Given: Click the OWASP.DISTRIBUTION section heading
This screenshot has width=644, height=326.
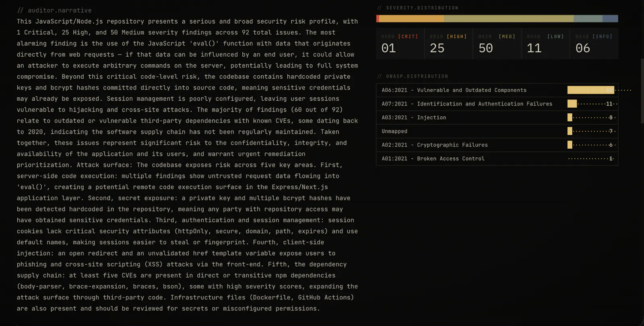Looking at the screenshot, I should tap(413, 76).
